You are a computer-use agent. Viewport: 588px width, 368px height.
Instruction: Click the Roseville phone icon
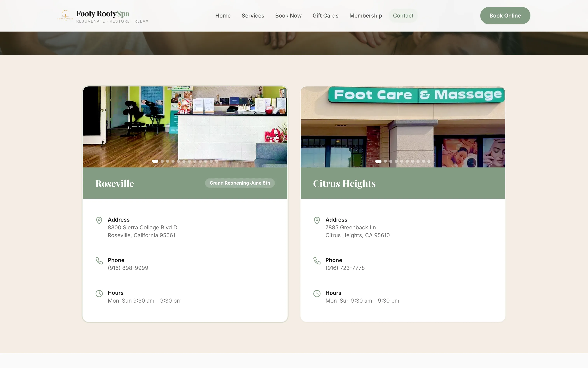(99, 261)
